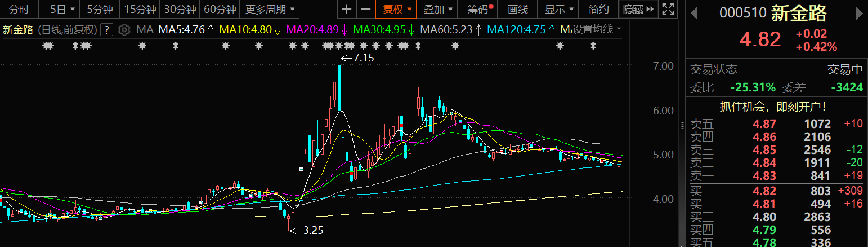Toggle the 简约 simple view mode
Viewport: 868px width, 247px height.
click(x=598, y=9)
